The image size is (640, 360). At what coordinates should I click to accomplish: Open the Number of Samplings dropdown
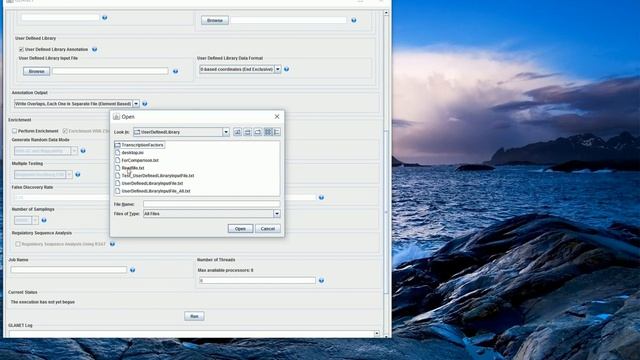[36, 220]
